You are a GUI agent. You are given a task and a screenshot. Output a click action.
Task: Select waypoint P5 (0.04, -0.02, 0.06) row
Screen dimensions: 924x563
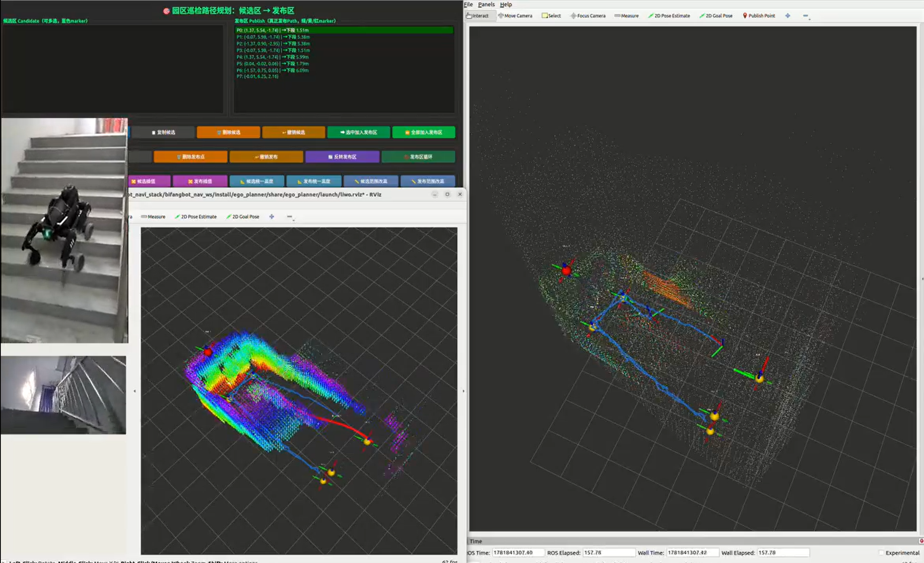click(344, 64)
